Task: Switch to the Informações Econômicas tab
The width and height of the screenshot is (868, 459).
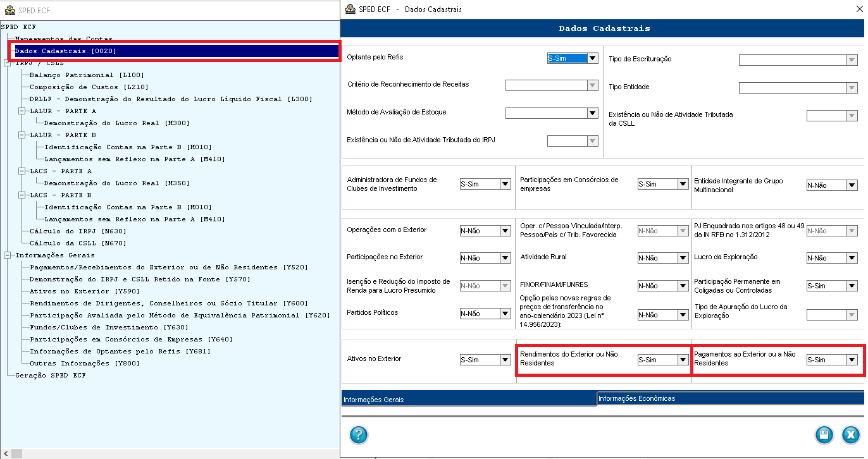Action: [x=731, y=398]
